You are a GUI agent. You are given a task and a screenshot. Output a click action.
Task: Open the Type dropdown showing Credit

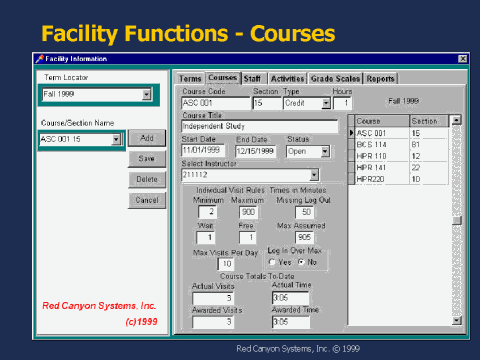[x=326, y=103]
